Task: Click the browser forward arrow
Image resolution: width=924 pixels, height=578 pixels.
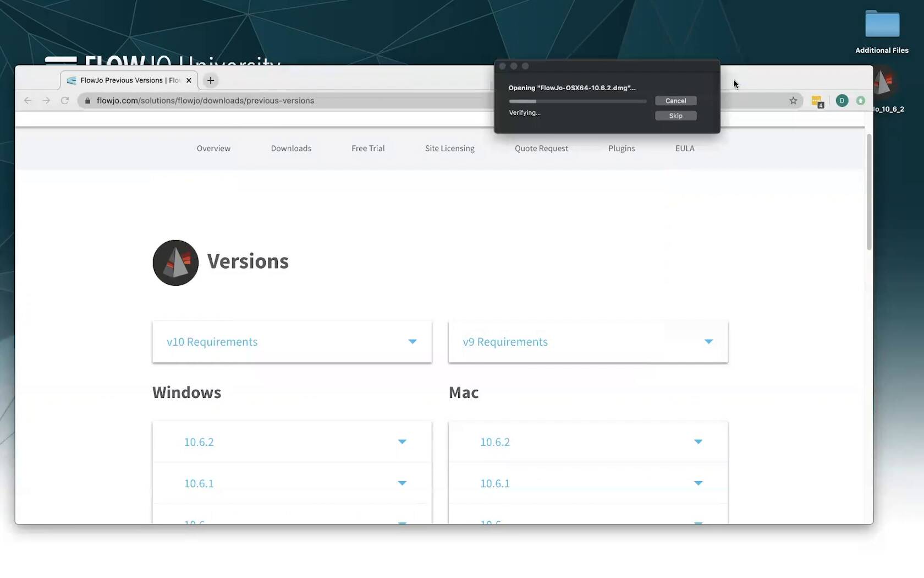Action: 46,100
